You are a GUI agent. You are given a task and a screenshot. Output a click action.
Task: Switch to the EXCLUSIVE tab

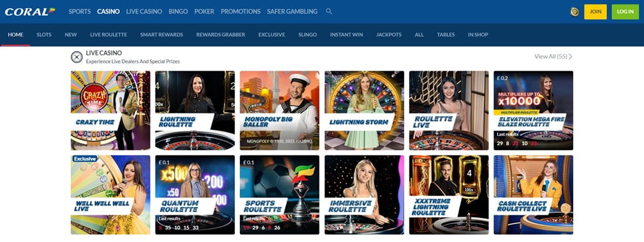pyautogui.click(x=272, y=35)
